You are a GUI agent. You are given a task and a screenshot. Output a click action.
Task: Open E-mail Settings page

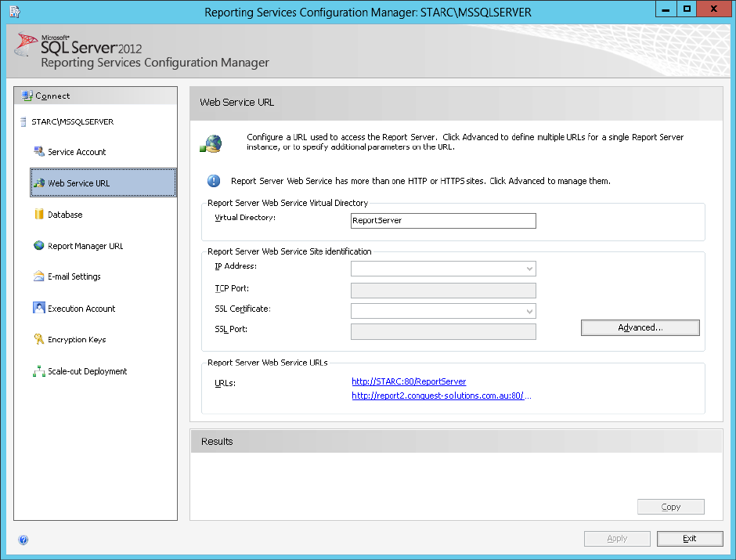pos(74,276)
